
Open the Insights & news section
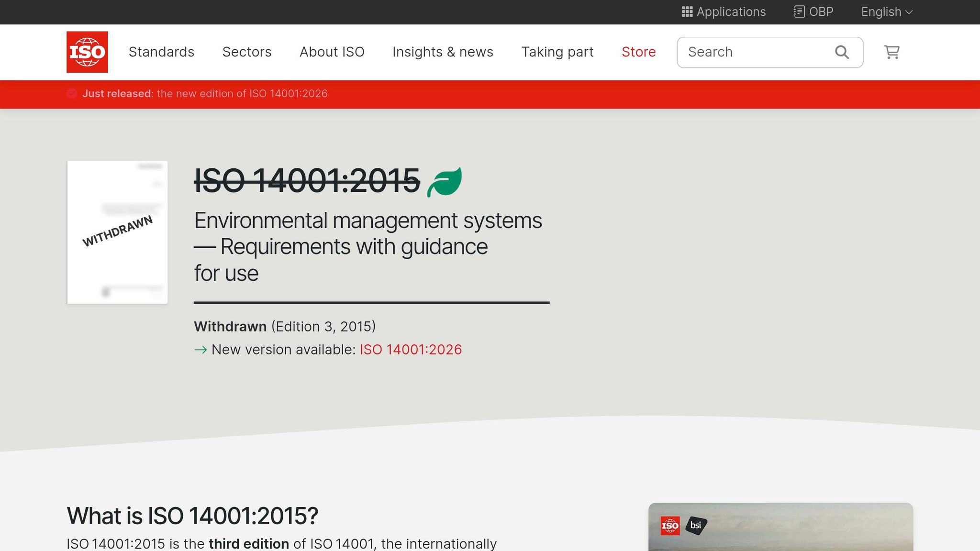pyautogui.click(x=443, y=52)
